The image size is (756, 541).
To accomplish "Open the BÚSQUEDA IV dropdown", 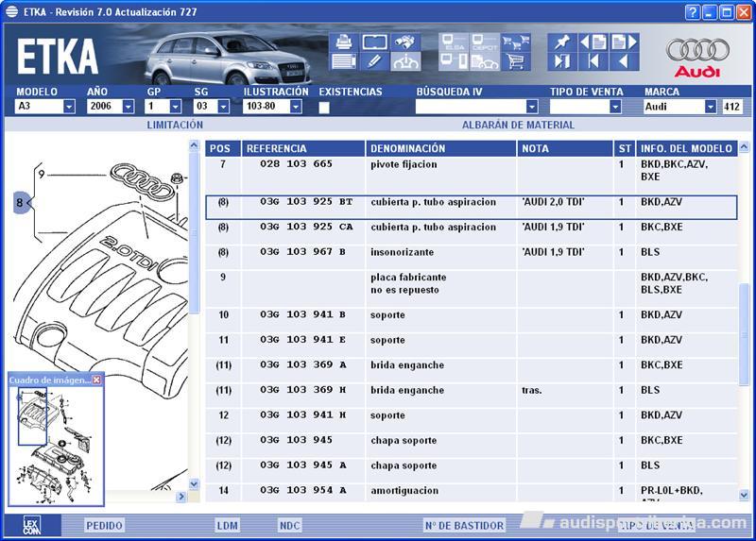I will point(532,107).
